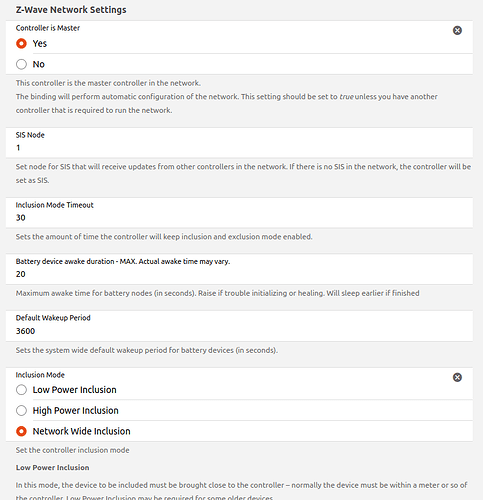Viewport: 483px width, 500px height.
Task: Click the Default Wakeup Period label
Action: pyautogui.click(x=53, y=318)
